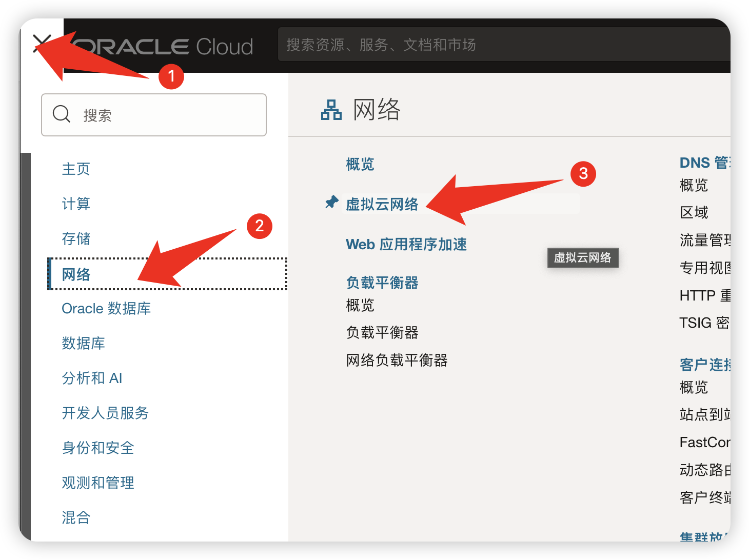
Task: Select 开发人员服务 from the menu
Action: (105, 413)
